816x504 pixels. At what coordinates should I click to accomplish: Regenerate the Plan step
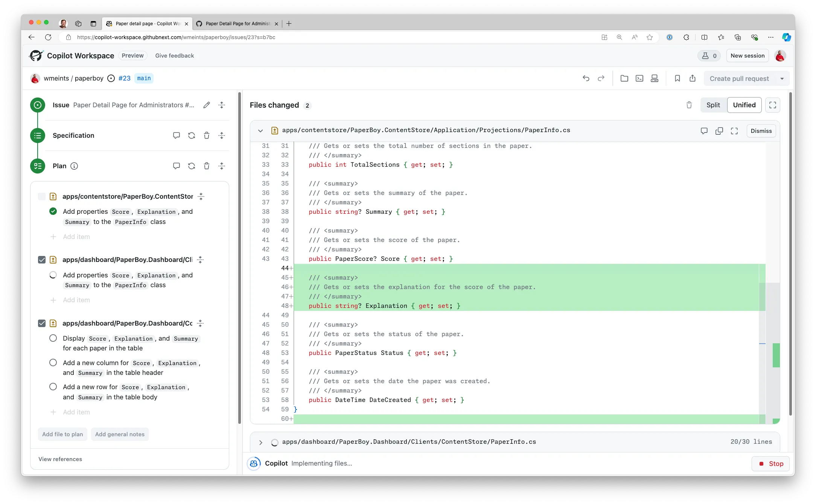click(192, 166)
